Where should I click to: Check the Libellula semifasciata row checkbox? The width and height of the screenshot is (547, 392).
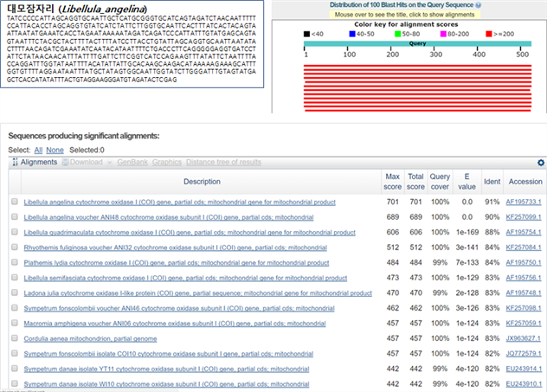coord(15,278)
